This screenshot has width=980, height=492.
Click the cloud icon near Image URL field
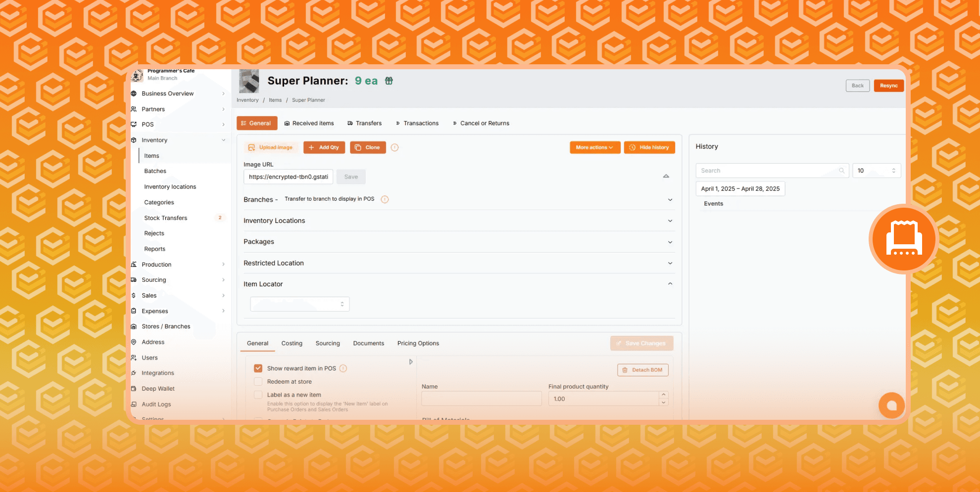tap(666, 176)
